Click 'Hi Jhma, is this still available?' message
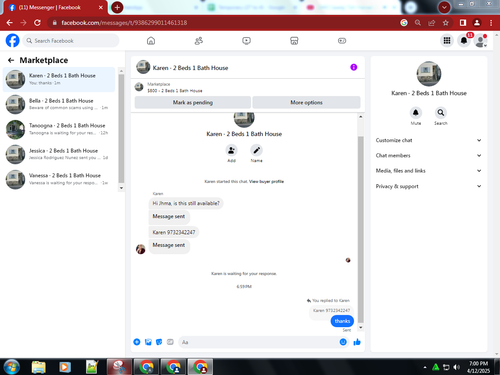Screen dimensions: 500x375 pyautogui.click(x=186, y=203)
